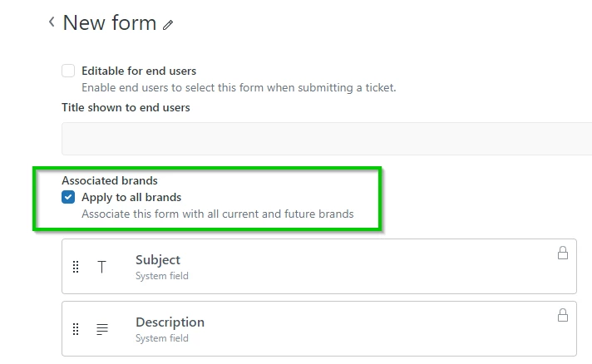Select the Subject field name

[158, 260]
